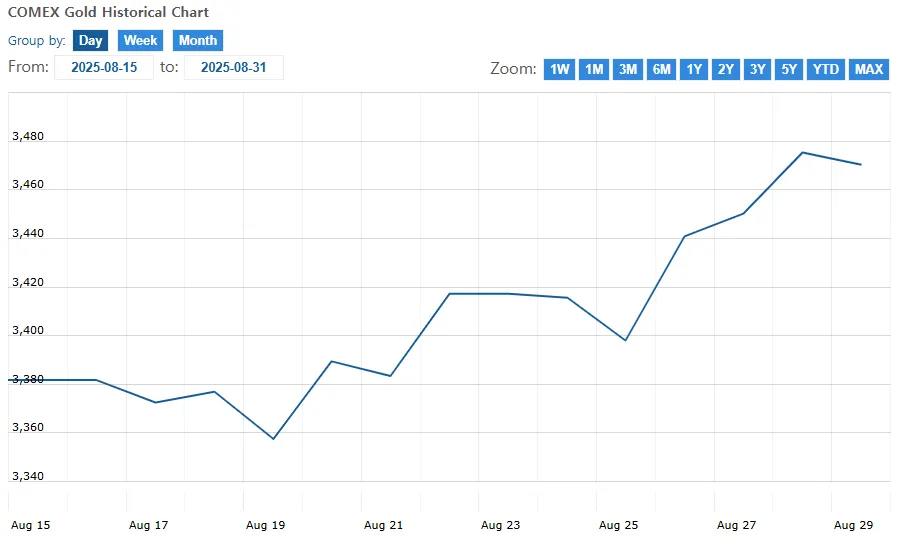
Task: Show full history with MAX button
Action: tap(869, 69)
